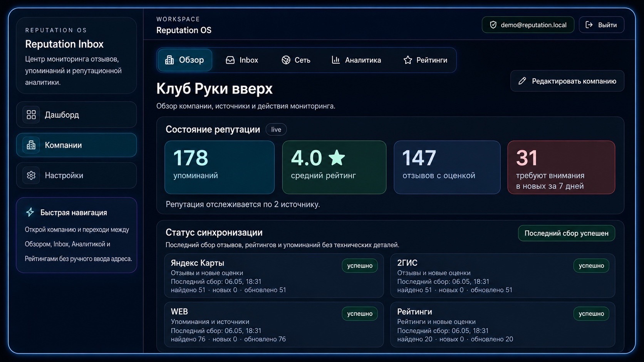Click the Рейтинги star icon
This screenshot has height=362, width=644.
pos(408,60)
